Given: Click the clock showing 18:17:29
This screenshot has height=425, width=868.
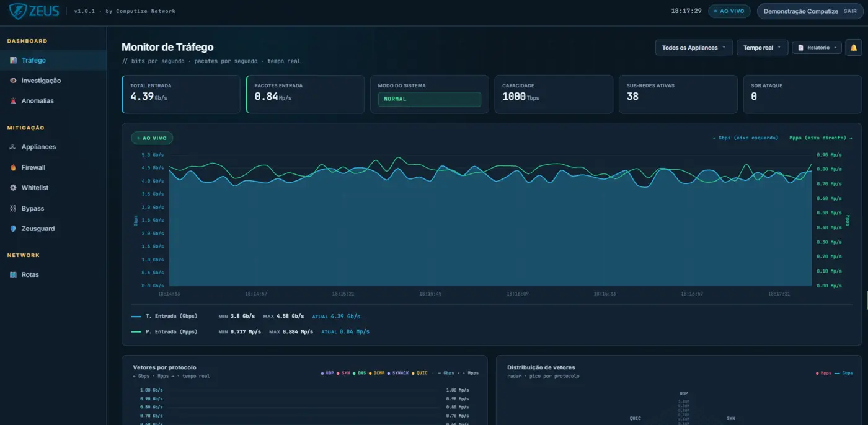Looking at the screenshot, I should pos(686,11).
